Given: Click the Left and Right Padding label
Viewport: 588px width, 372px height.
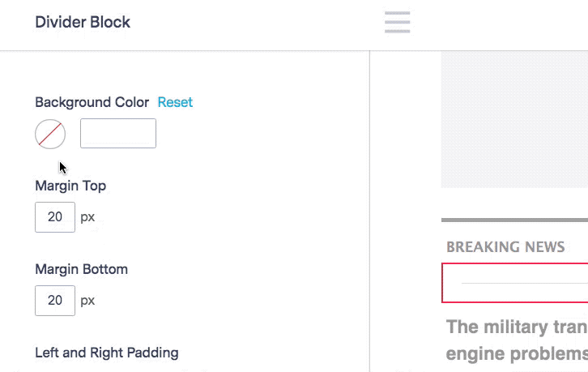Looking at the screenshot, I should pos(107,353).
